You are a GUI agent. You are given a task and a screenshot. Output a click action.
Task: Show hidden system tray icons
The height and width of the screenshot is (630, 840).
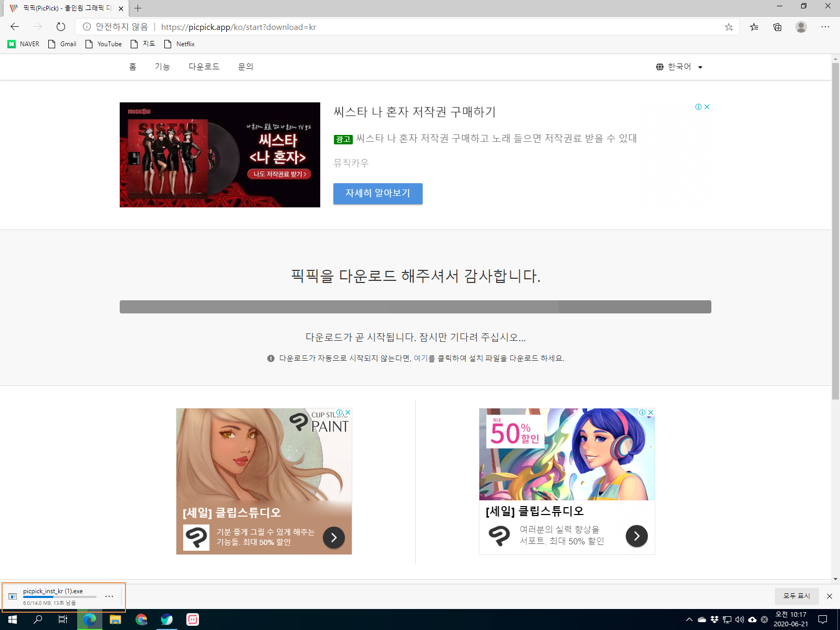tap(689, 619)
